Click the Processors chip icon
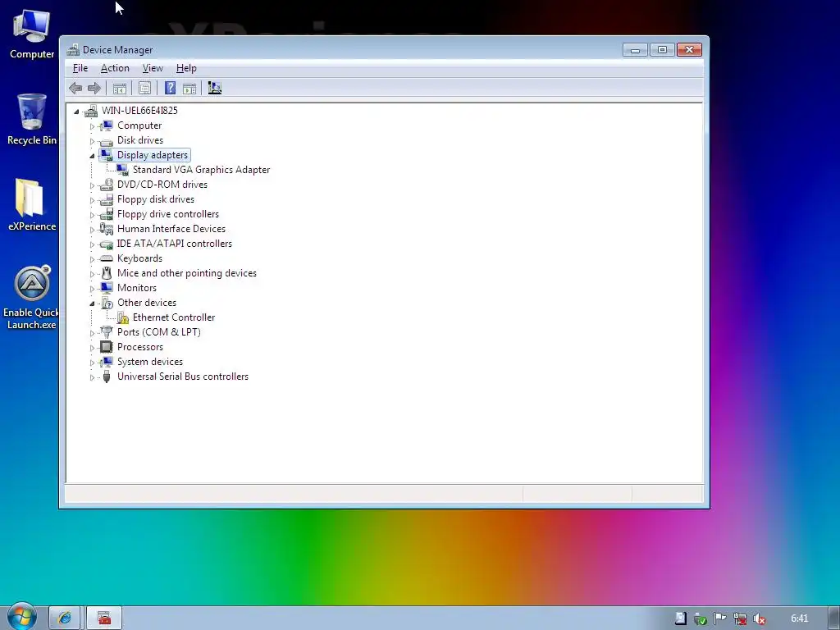 (107, 347)
